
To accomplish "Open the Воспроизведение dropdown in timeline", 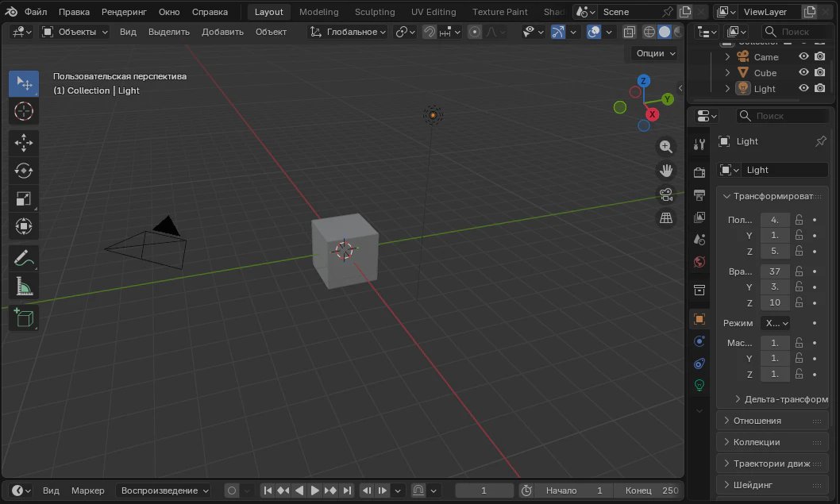I will [164, 491].
